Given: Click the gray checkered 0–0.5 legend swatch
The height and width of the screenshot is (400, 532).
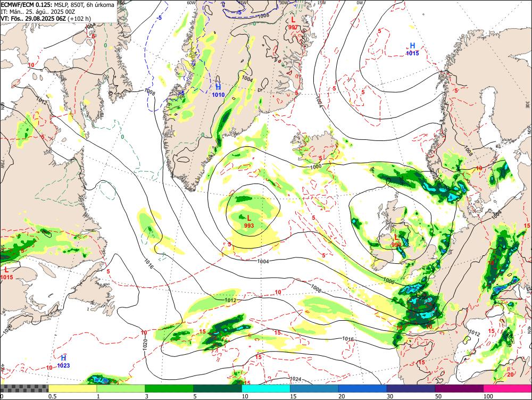Looking at the screenshot, I should (24, 388).
